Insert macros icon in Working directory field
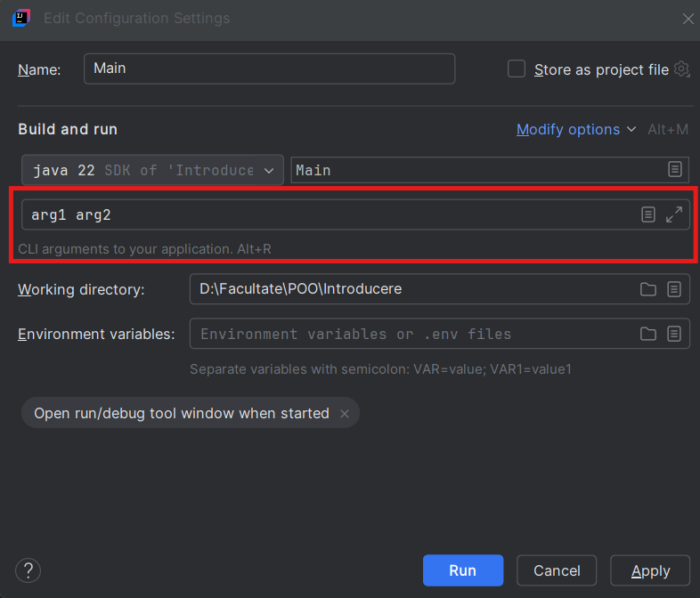The image size is (700, 598). point(673,289)
